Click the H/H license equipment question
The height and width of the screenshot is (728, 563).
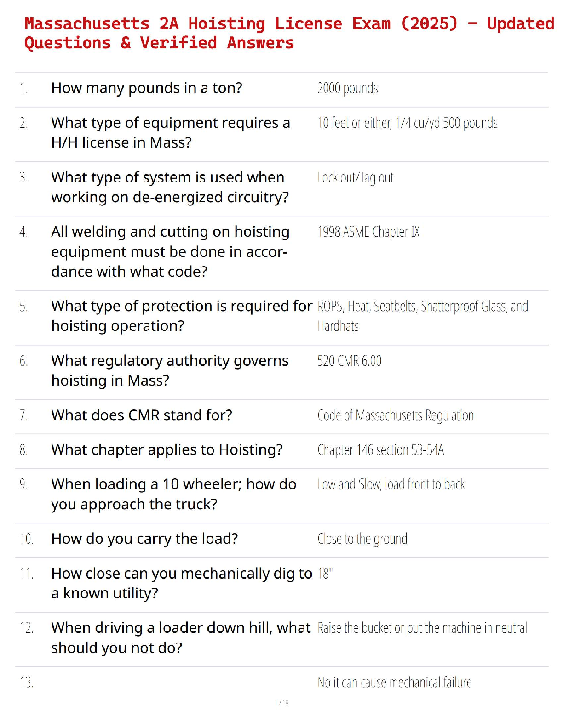click(x=170, y=132)
